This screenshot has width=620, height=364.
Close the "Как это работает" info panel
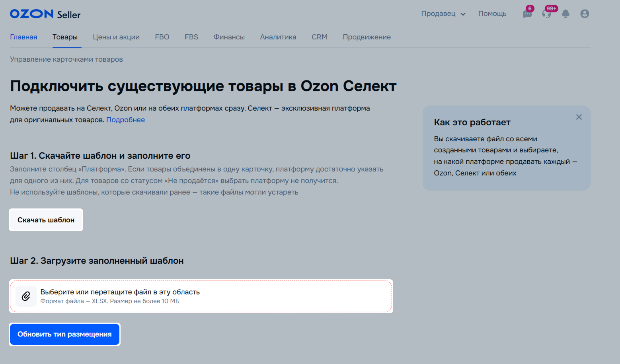pyautogui.click(x=579, y=117)
